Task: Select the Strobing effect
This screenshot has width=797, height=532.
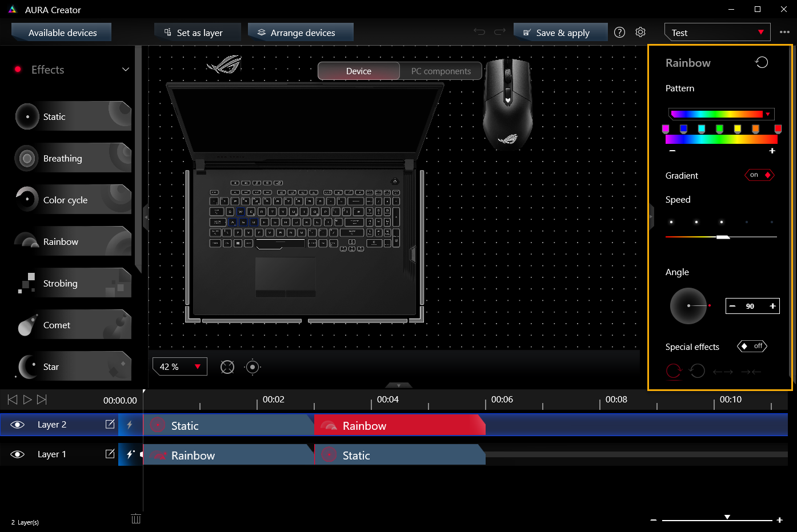Action: click(x=73, y=283)
